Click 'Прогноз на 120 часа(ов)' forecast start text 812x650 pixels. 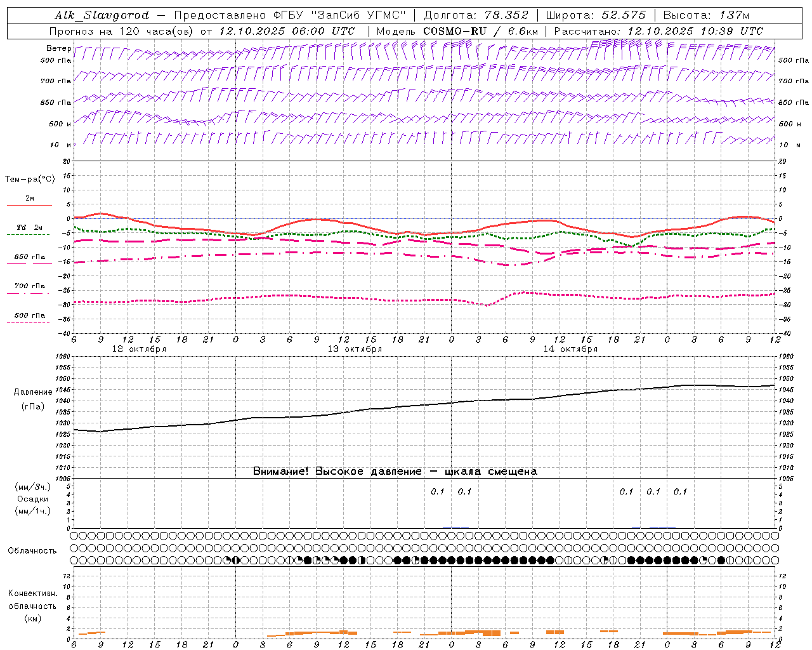[x=122, y=31]
